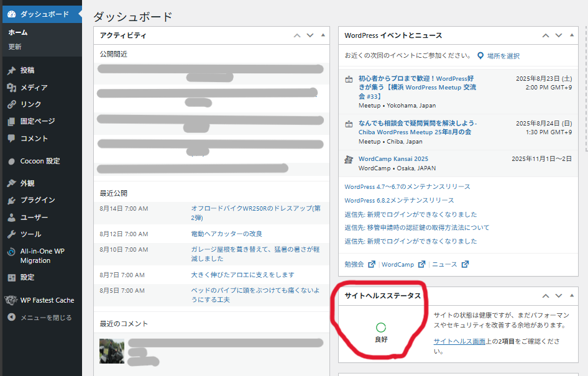Click the リンク chain icon in sidebar
This screenshot has width=588, height=376.
coord(11,104)
